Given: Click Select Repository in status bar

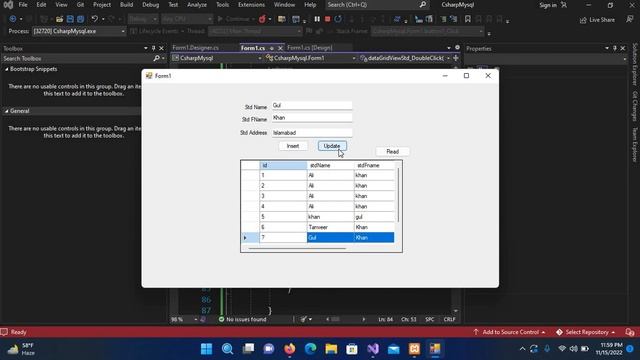Looking at the screenshot, I should pyautogui.click(x=585, y=332).
